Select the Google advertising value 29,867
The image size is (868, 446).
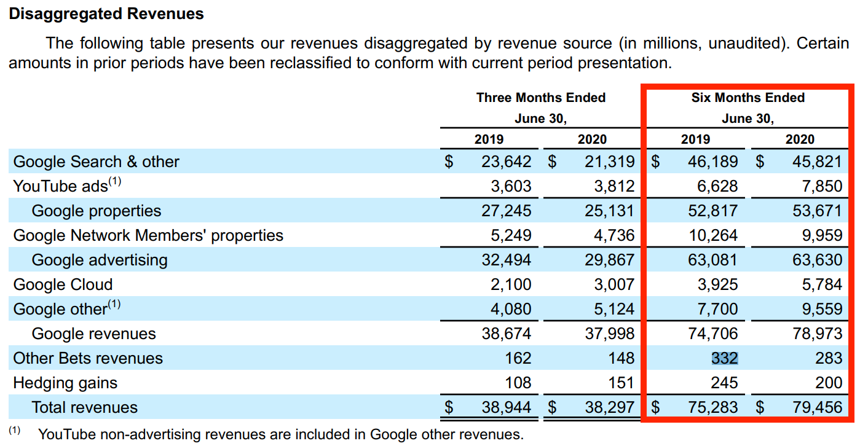609,260
